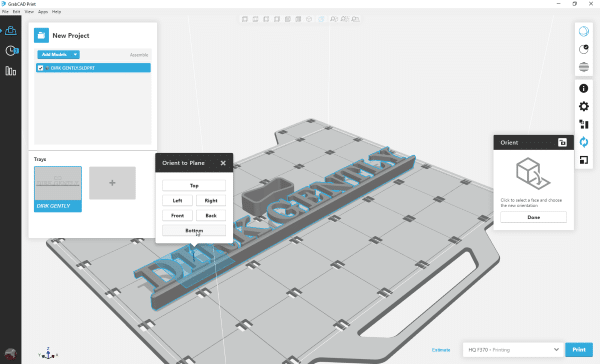Open the Help menu
Viewport: 600px width, 364px height.
pos(56,12)
